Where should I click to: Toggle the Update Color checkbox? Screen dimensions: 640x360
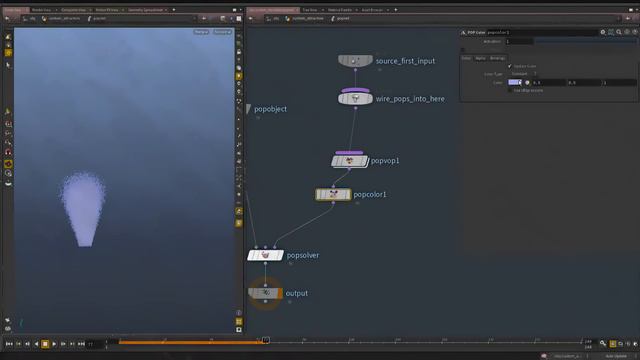point(510,66)
